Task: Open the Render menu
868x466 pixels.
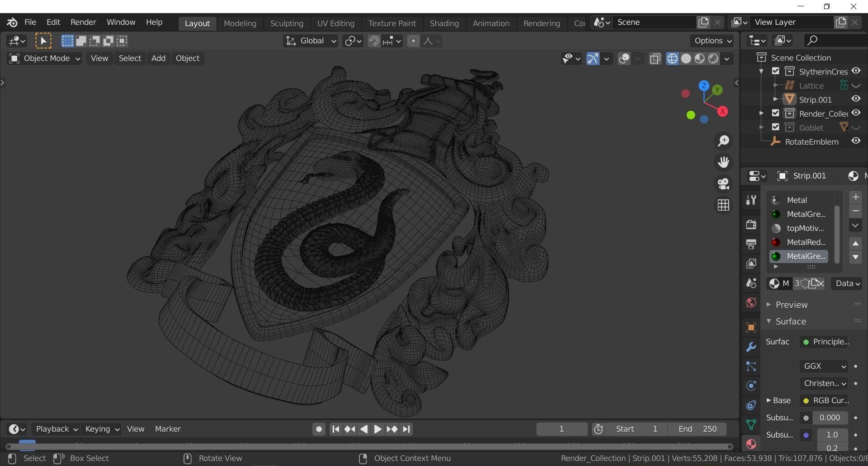Action: pyautogui.click(x=83, y=22)
